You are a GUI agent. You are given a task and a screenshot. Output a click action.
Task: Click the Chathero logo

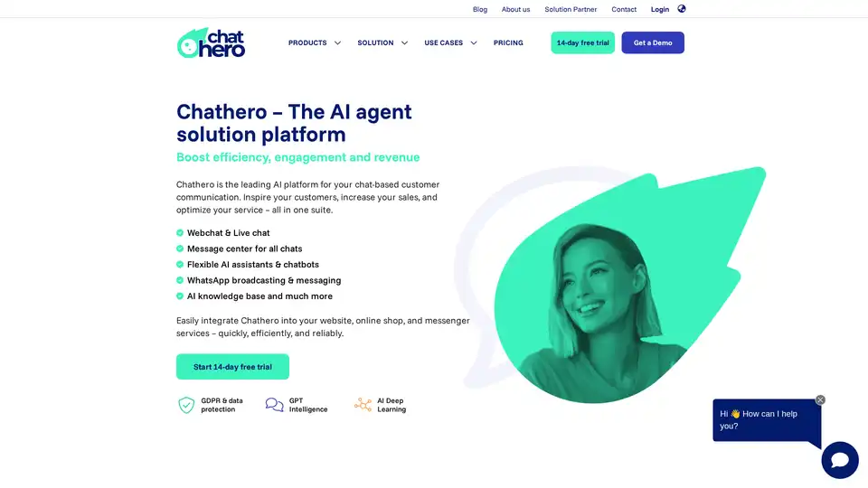pyautogui.click(x=211, y=42)
